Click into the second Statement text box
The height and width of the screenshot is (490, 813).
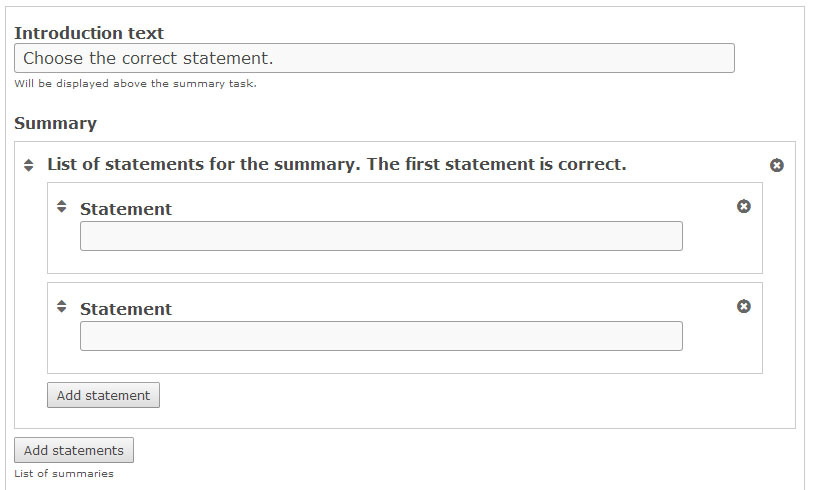point(381,336)
